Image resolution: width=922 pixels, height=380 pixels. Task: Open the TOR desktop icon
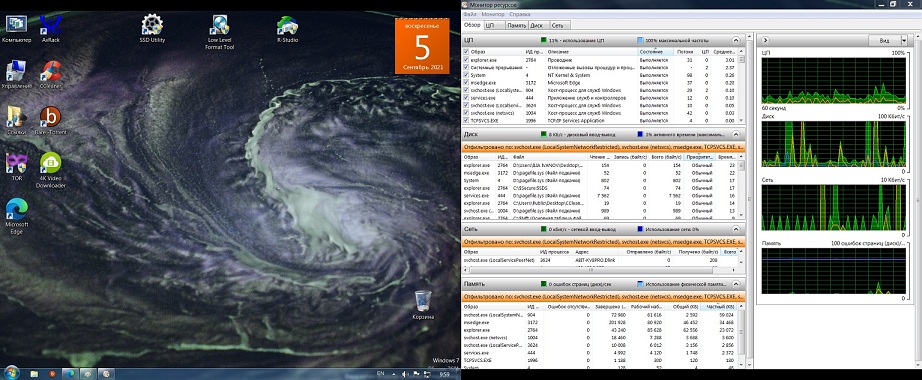click(x=16, y=166)
